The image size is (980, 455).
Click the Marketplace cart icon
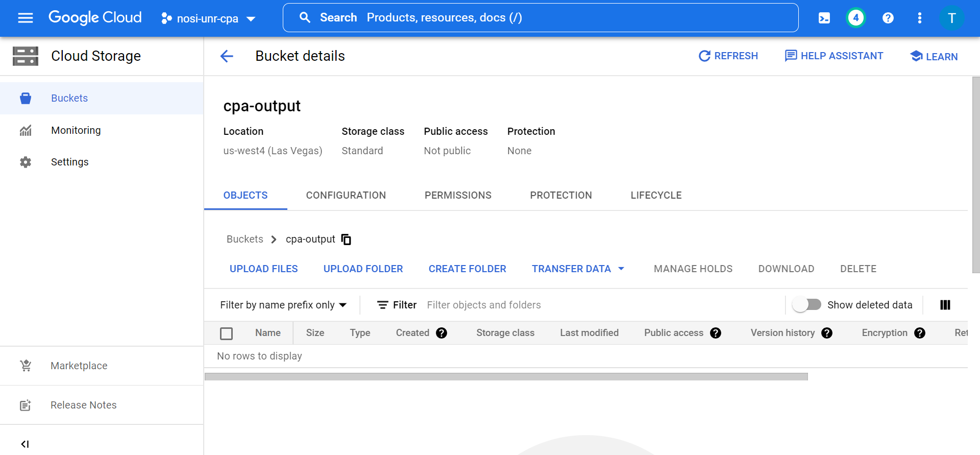pyautogui.click(x=26, y=366)
